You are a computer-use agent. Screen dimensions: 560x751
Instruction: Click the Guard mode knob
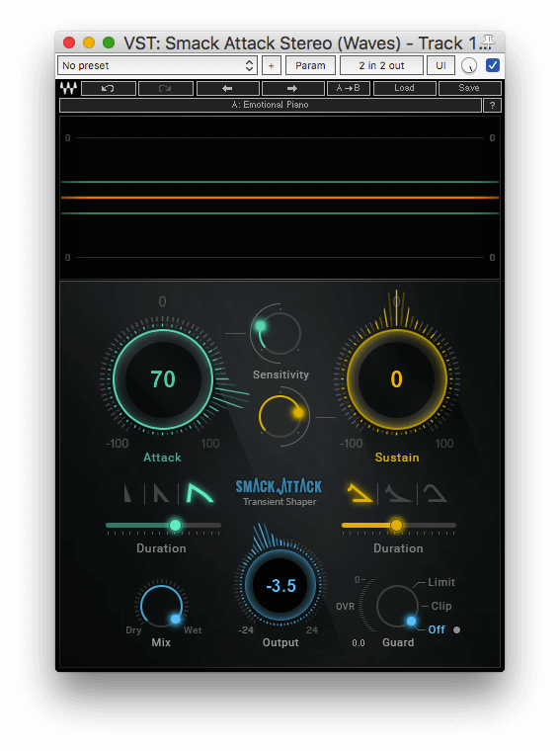(x=397, y=607)
